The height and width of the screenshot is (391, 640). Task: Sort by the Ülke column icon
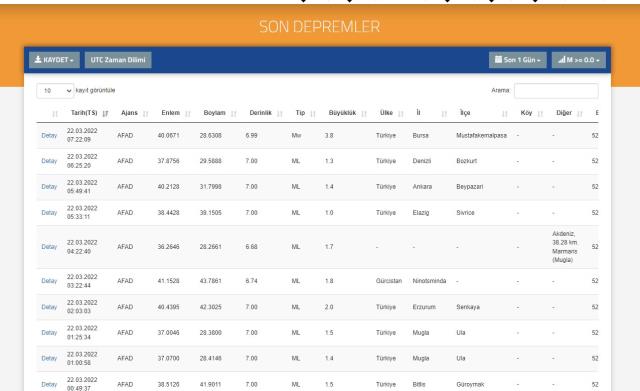coord(401,113)
